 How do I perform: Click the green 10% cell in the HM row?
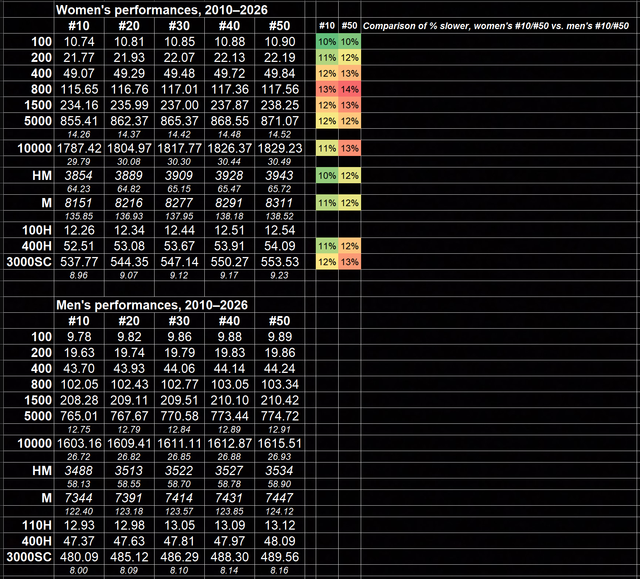(x=327, y=175)
